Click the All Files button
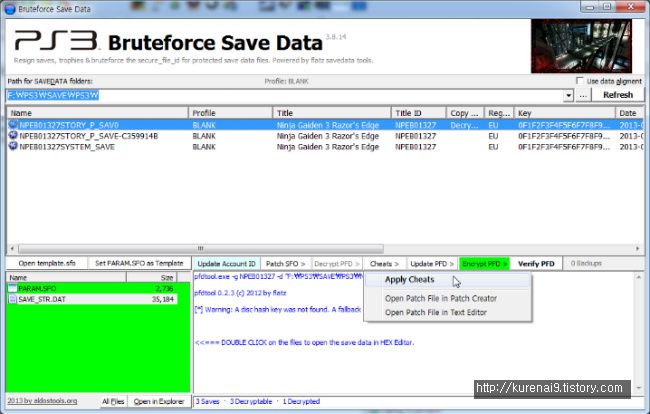Screen dimensions: 650x414 tap(113, 401)
